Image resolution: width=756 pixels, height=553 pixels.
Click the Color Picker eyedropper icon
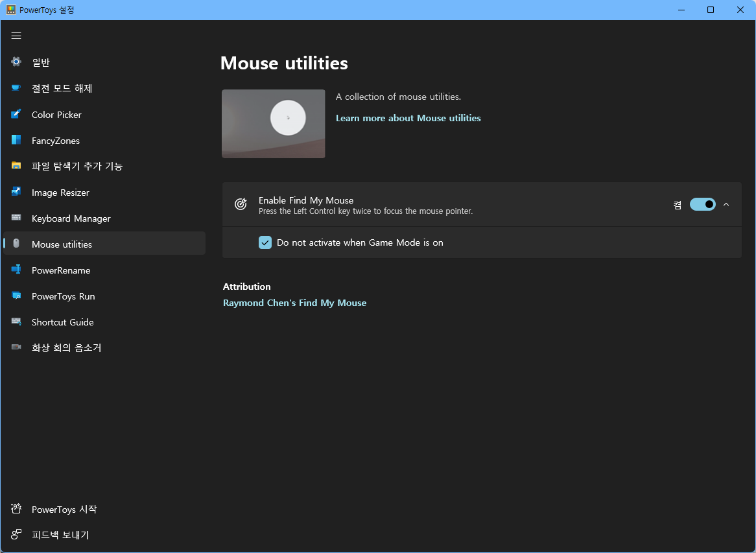click(16, 114)
